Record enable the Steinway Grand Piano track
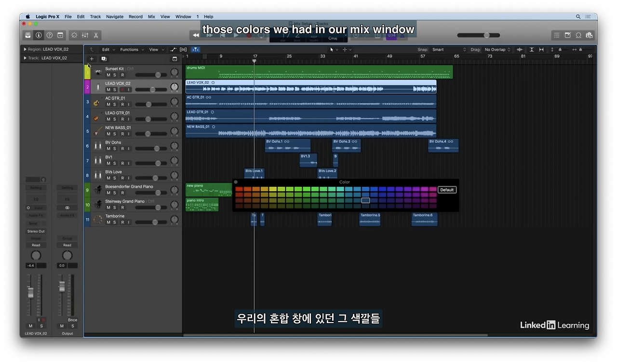Screen dimensions: 617x364 pyautogui.click(x=122, y=208)
